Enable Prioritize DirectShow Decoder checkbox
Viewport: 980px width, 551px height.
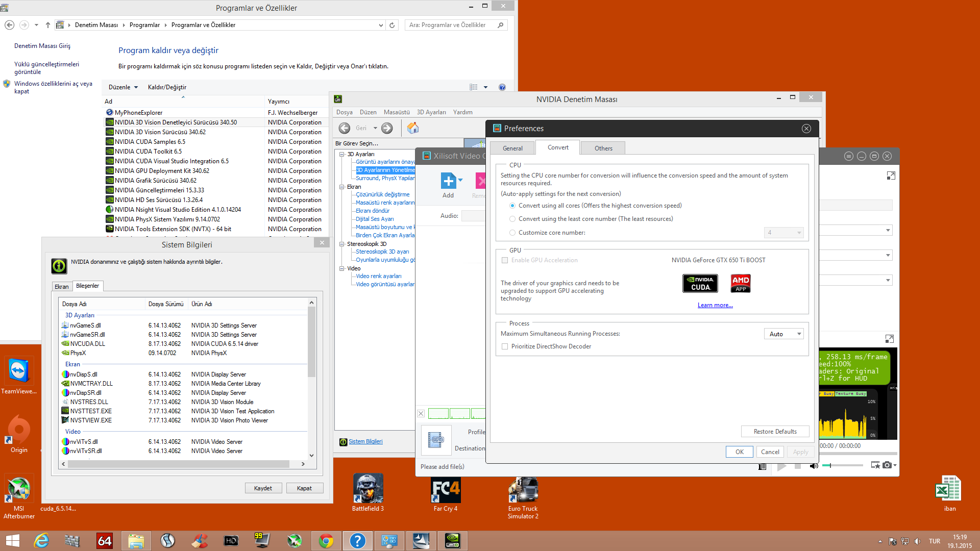pyautogui.click(x=505, y=346)
